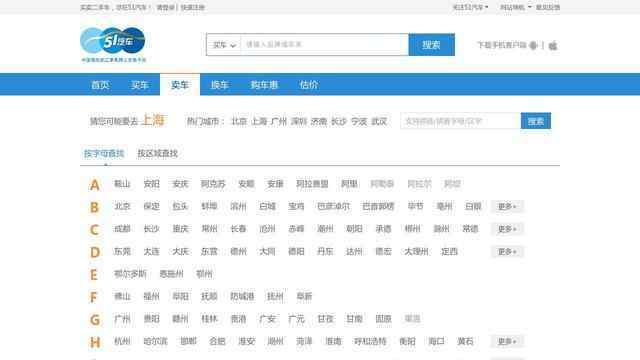The width and height of the screenshot is (640, 360).
Task: Select city 防城港 in row F
Action: click(x=242, y=296)
